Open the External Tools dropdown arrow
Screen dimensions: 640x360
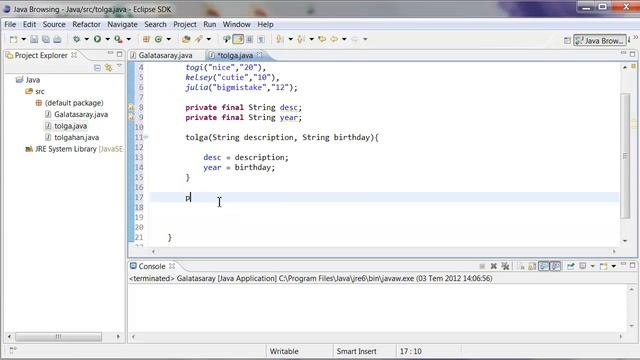(129, 39)
